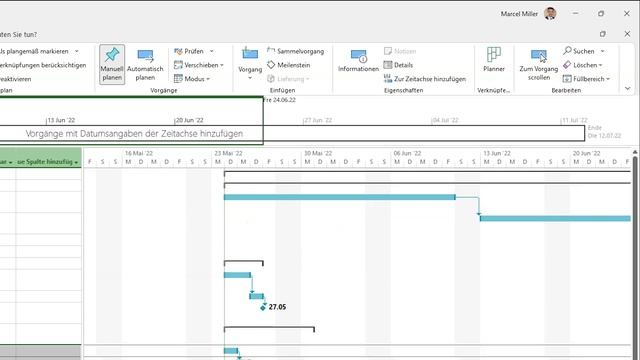Click the plangemäß markieren button
The width and height of the screenshot is (640, 360).
(34, 51)
